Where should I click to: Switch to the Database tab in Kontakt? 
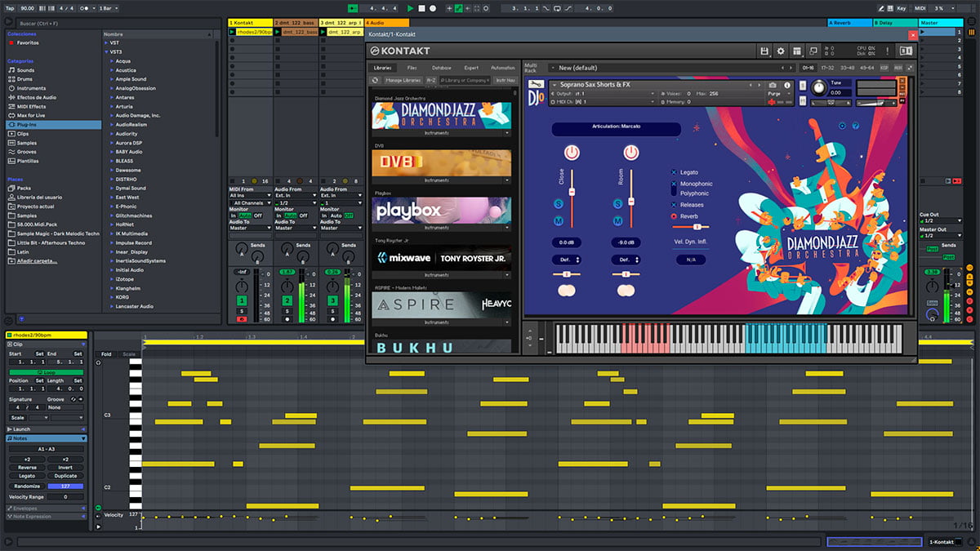[x=442, y=68]
